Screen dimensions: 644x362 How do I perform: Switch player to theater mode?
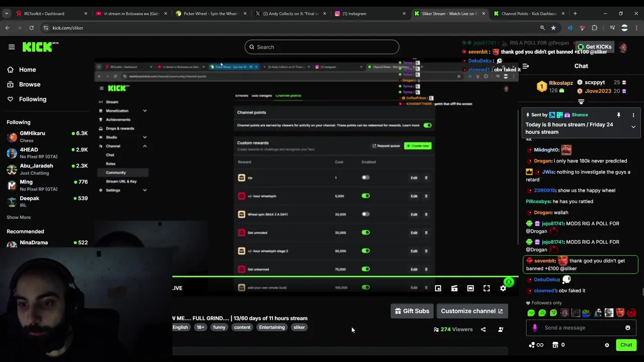[470, 288]
